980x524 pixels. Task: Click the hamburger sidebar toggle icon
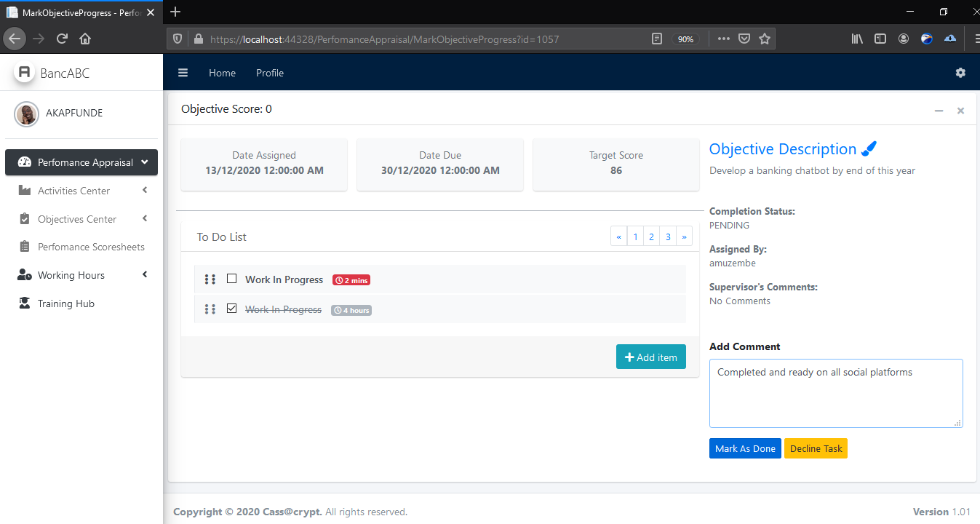[x=183, y=73]
